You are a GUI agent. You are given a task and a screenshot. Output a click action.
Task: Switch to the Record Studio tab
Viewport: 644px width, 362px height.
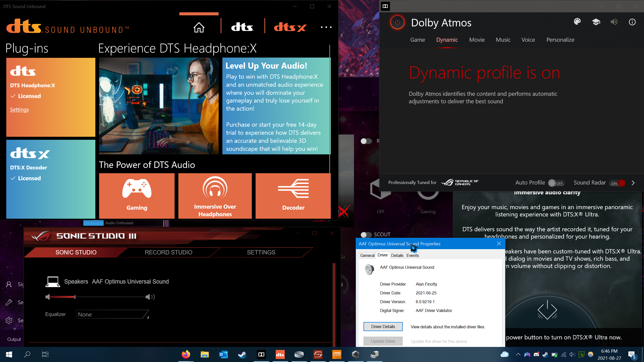(169, 252)
